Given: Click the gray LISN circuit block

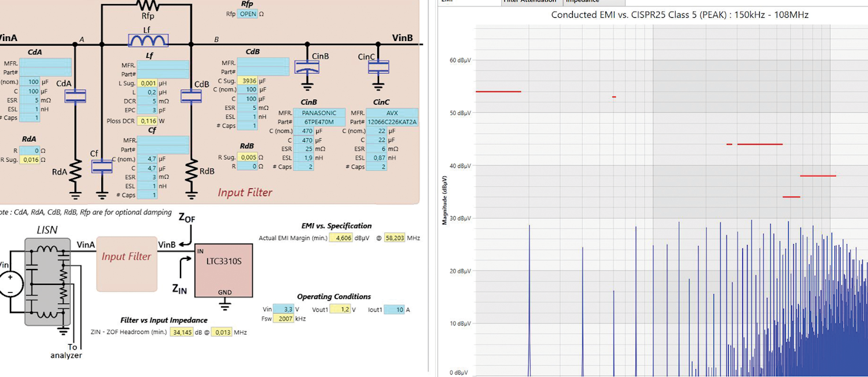Looking at the screenshot, I should tap(47, 282).
